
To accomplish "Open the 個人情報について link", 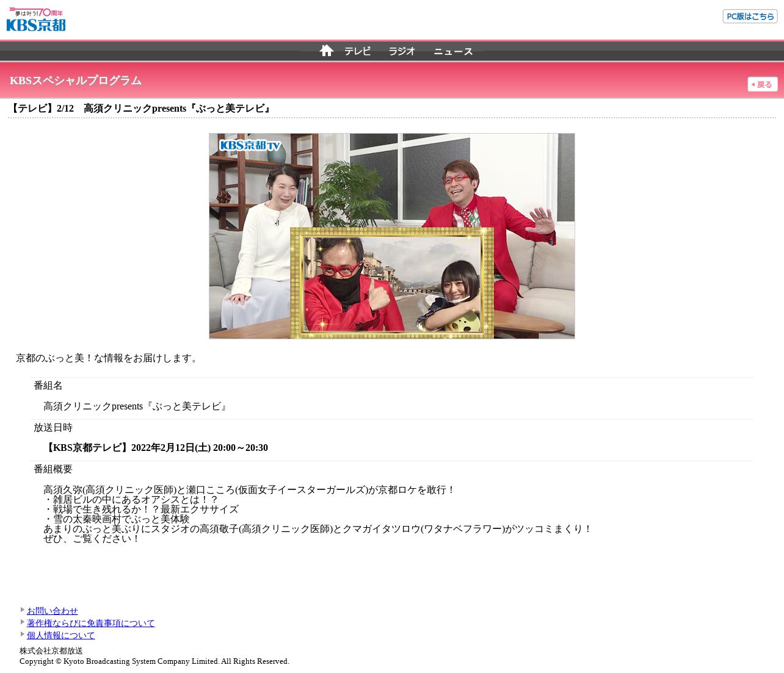I will pos(61,635).
